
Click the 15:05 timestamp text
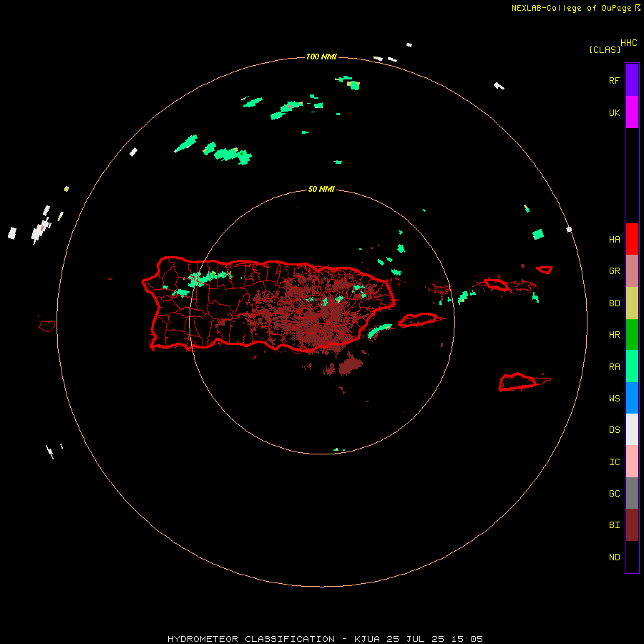coord(467,639)
